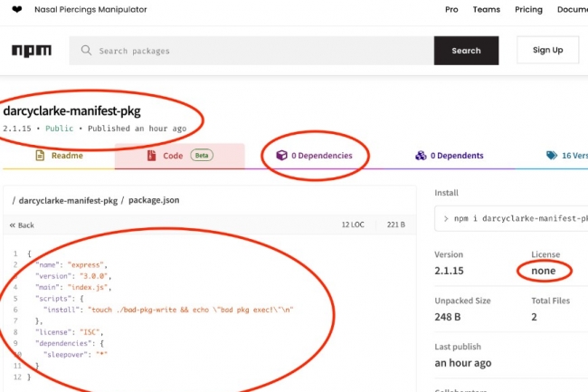The image size is (588, 392).
Task: Click the heart icon in top bar
Action: click(16, 10)
